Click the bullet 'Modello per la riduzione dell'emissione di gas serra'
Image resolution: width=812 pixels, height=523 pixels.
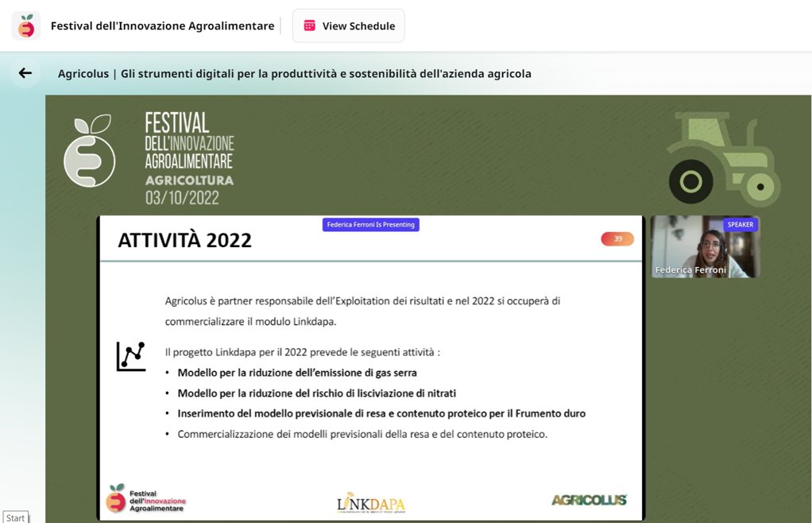[297, 373]
